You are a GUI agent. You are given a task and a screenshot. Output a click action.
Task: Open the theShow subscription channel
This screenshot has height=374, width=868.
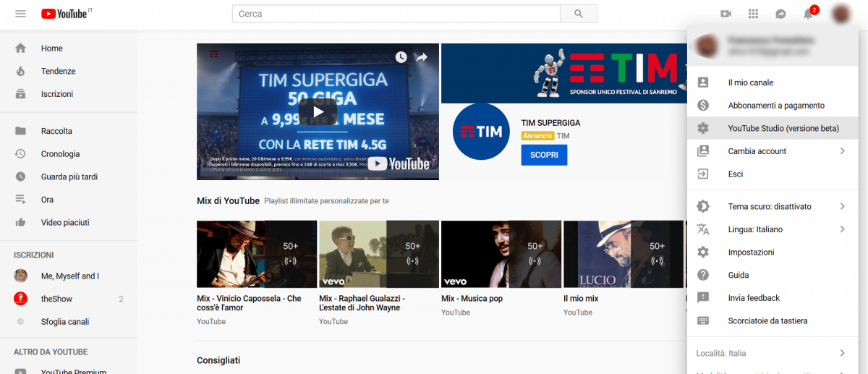tap(56, 299)
